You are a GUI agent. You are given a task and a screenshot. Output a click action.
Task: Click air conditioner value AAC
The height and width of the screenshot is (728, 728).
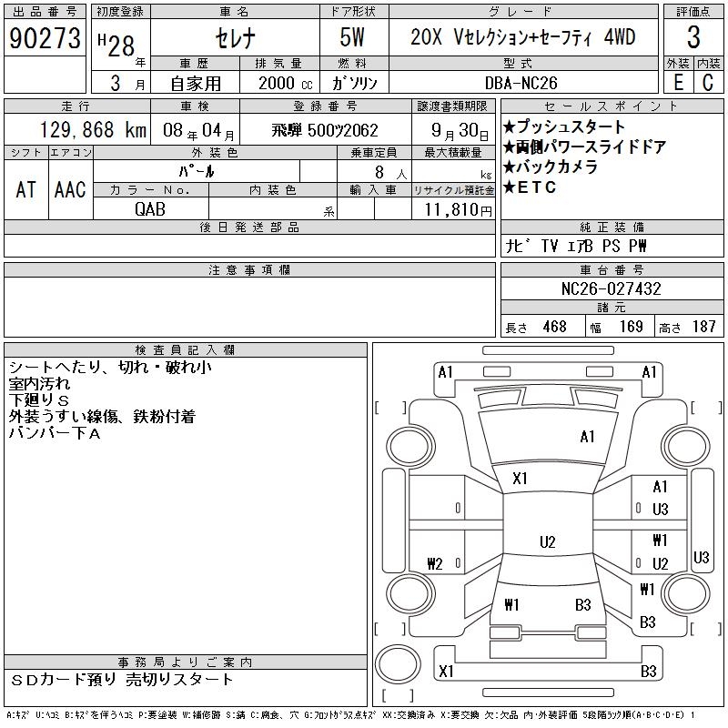pos(70,190)
